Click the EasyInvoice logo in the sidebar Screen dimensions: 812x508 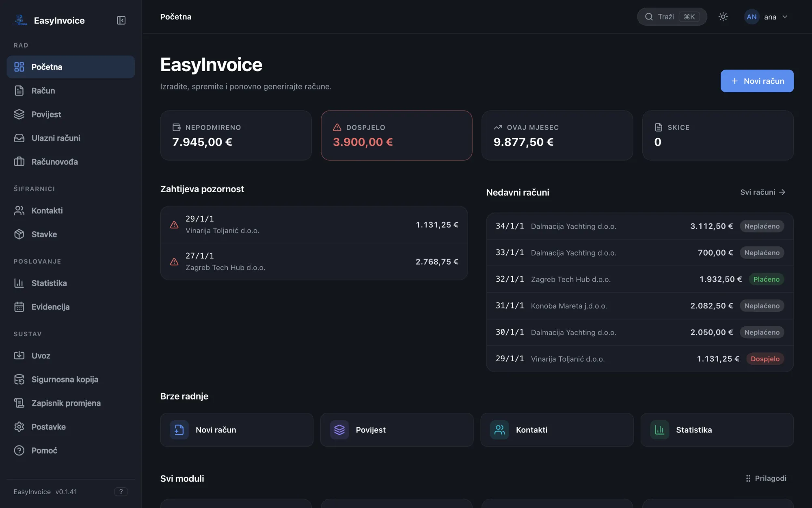click(20, 20)
